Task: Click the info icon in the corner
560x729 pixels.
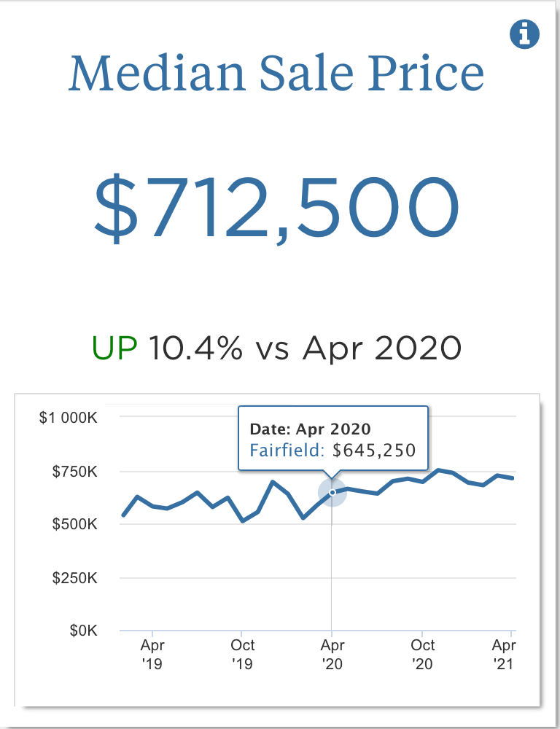Action: click(x=524, y=34)
